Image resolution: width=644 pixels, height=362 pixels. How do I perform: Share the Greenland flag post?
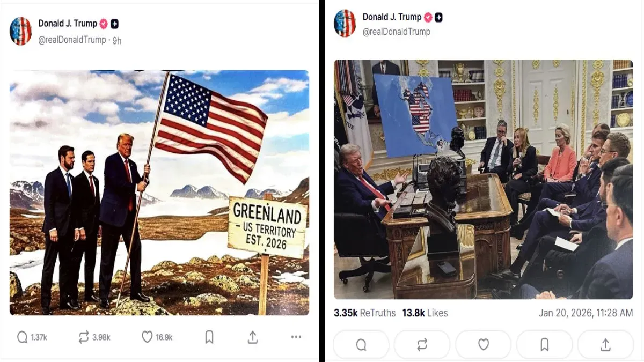coord(253,337)
